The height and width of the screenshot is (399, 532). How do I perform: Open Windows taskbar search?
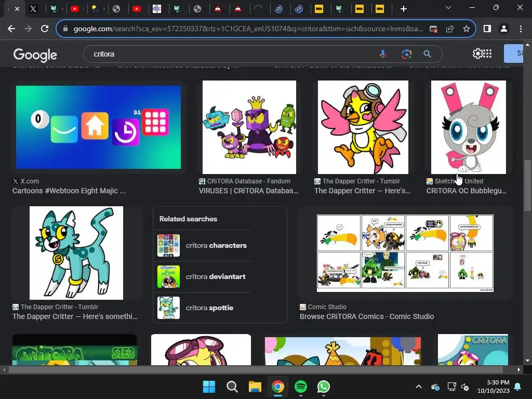point(232,387)
